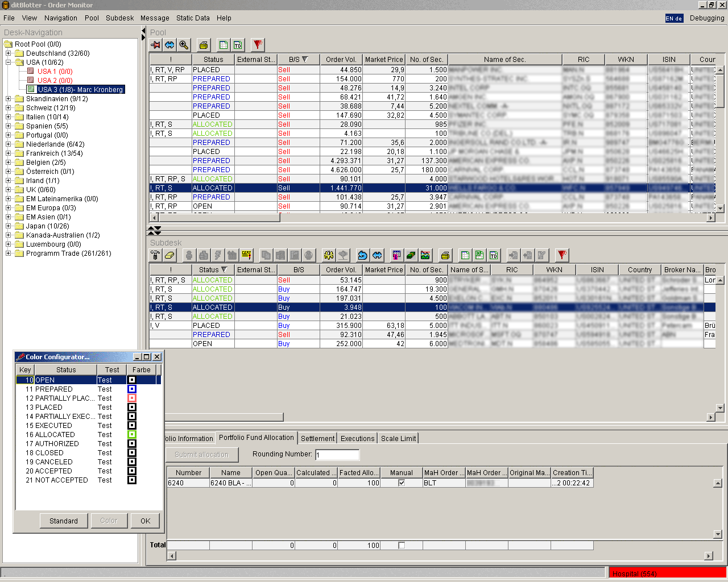Click the yellow printer icon in Pool toolbar
Screen dimensions: 728x582
(204, 45)
